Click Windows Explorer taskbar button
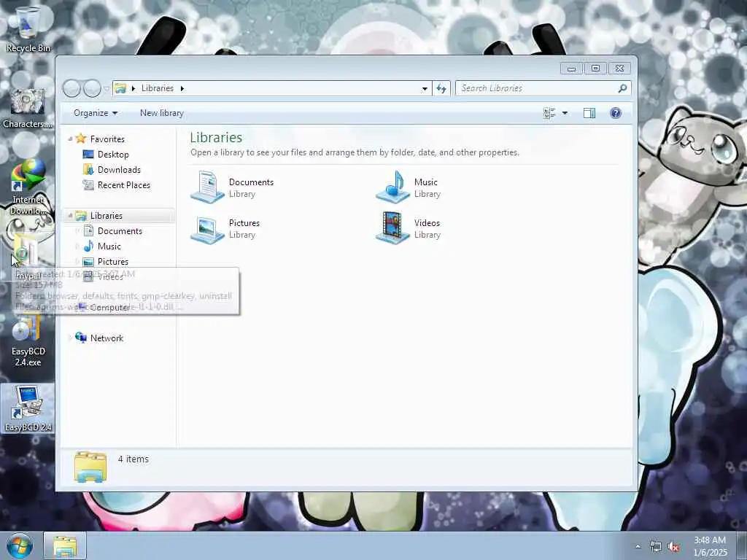This screenshot has height=560, width=747. (65, 546)
